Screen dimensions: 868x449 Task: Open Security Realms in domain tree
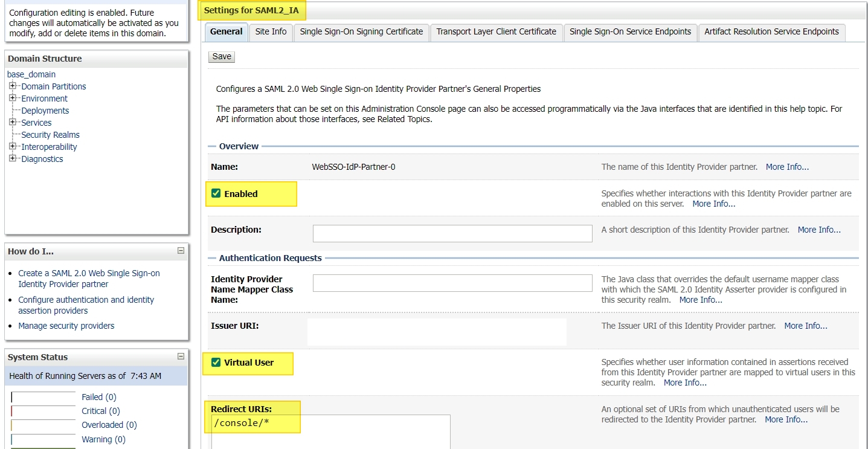pyautogui.click(x=50, y=135)
